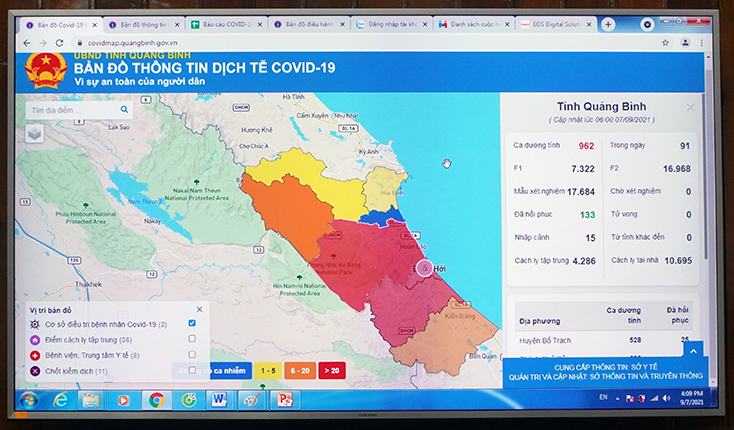734x430 pixels.
Task: Switch to the Bản đồ Covid-19 tab
Action: 62,25
